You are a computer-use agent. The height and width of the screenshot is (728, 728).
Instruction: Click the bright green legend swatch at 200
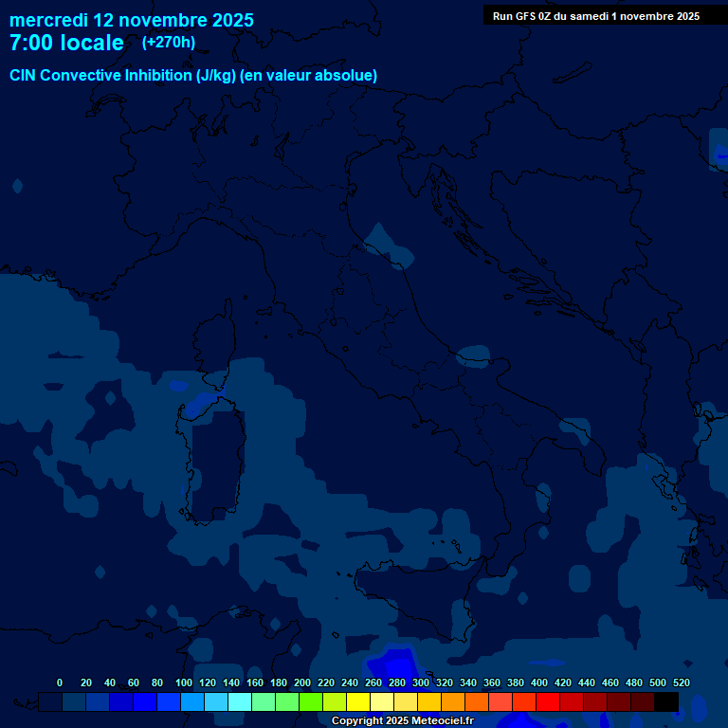[x=311, y=701]
